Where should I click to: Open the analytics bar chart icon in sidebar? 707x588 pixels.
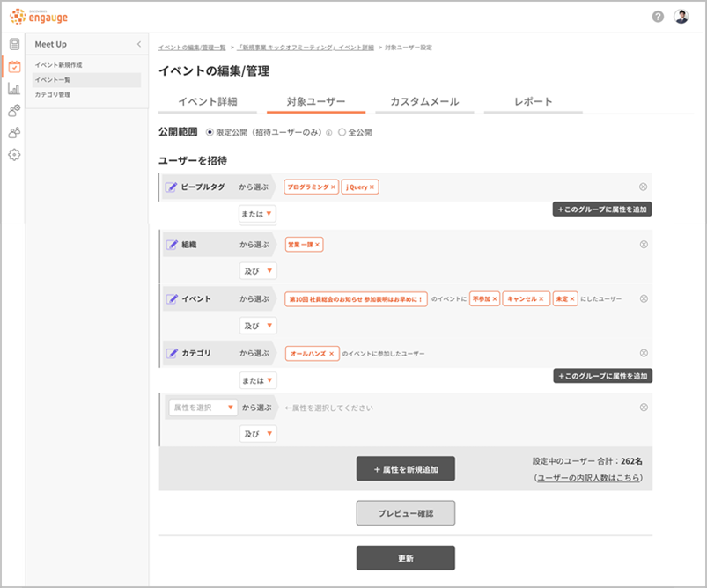[14, 89]
